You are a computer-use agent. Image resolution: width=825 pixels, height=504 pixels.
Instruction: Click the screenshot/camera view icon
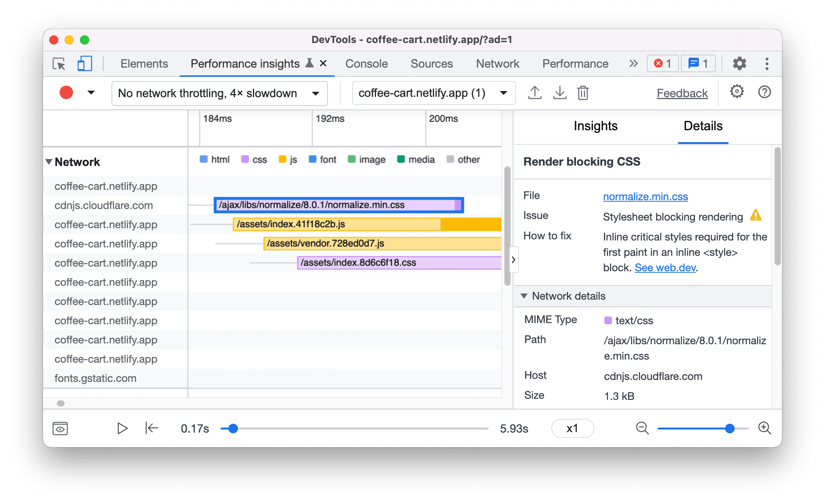pyautogui.click(x=59, y=428)
